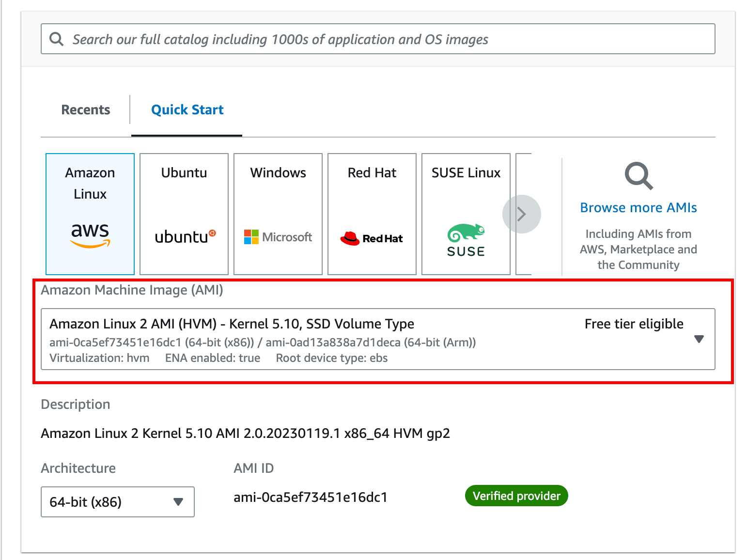Viewport: 747px width, 560px height.
Task: Choose the Ubuntu AMI tile
Action: click(x=184, y=214)
